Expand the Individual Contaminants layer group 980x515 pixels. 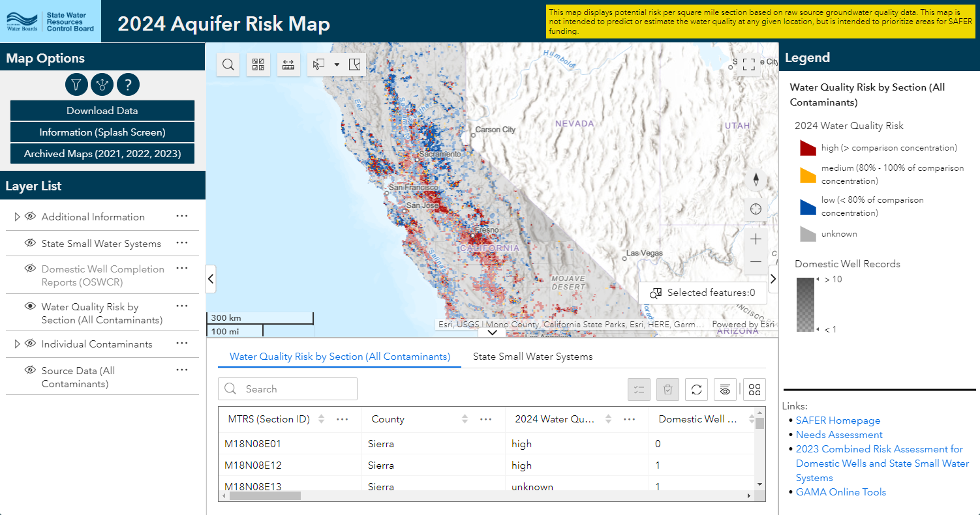(17, 344)
